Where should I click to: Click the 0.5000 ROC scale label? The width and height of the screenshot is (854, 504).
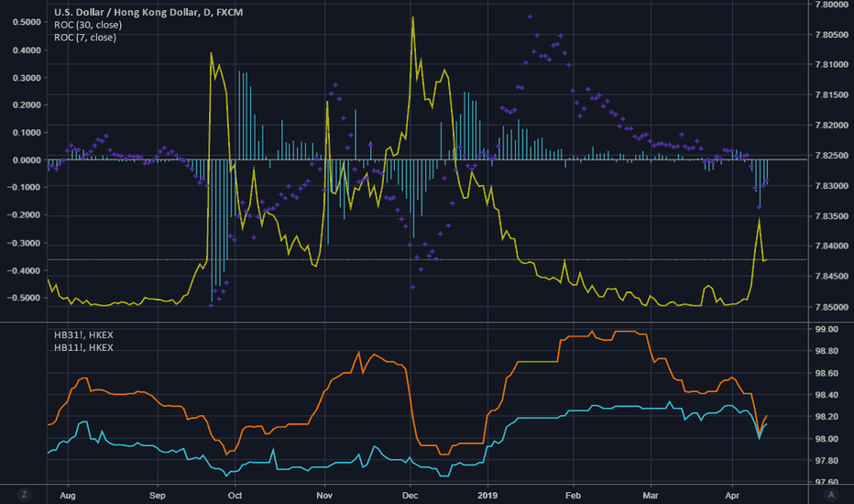[x=27, y=22]
